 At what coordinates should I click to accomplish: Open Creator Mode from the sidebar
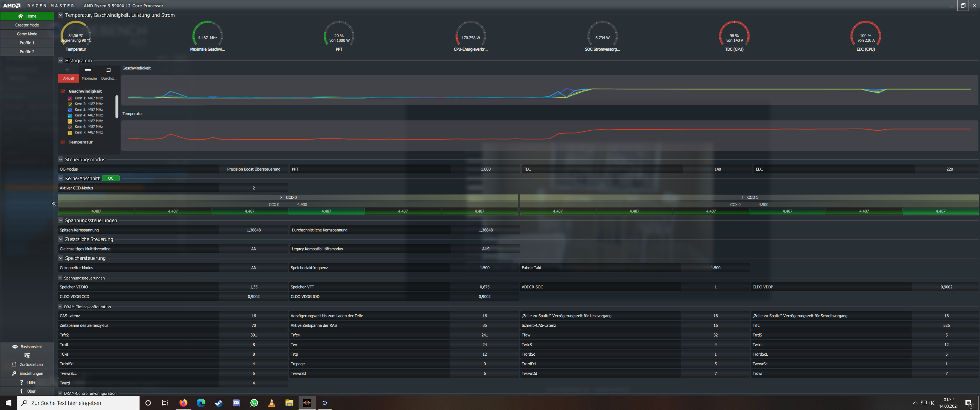(x=27, y=25)
